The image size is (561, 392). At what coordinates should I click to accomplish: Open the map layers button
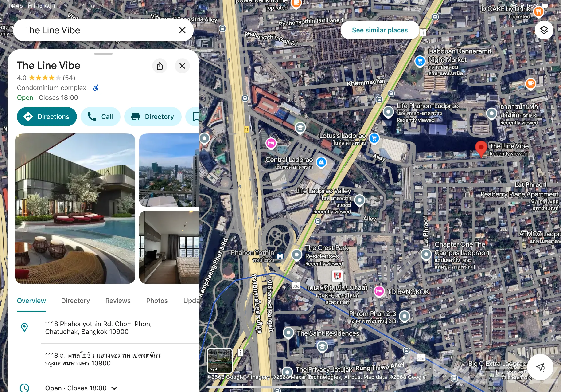544,30
